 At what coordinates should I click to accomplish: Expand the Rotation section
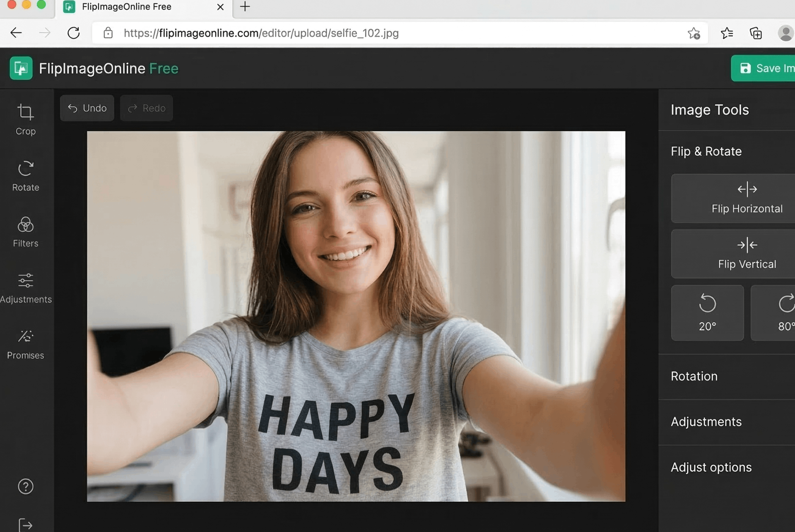(694, 376)
